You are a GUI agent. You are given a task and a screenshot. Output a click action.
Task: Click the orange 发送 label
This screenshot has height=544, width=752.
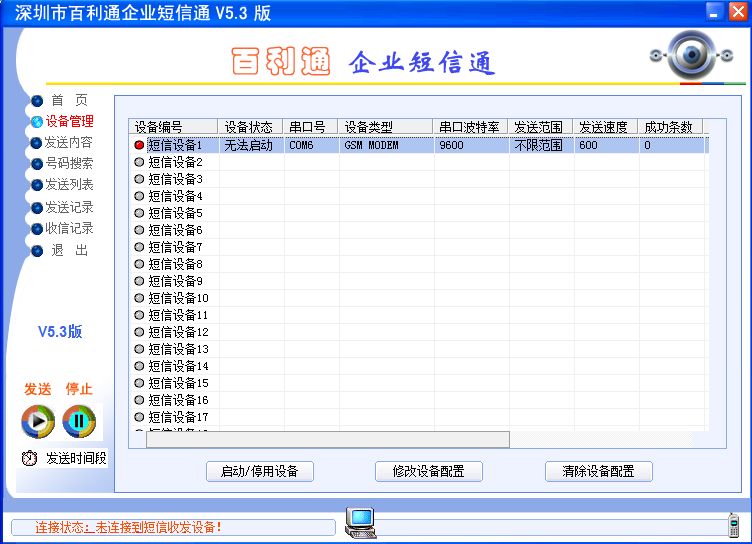tap(38, 389)
